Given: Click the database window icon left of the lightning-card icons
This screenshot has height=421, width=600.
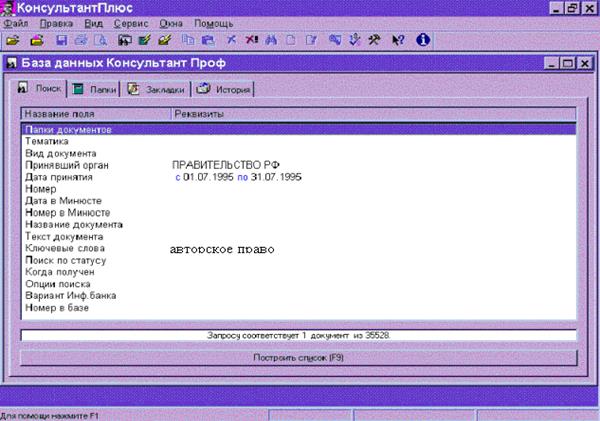Looking at the screenshot, I should pyautogui.click(x=125, y=40).
